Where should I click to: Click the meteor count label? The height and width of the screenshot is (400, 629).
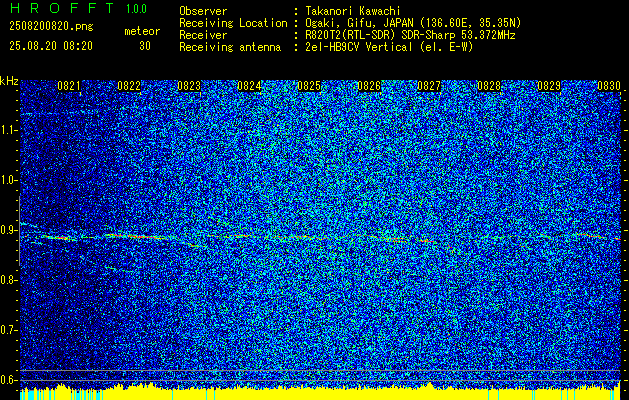pos(142,31)
